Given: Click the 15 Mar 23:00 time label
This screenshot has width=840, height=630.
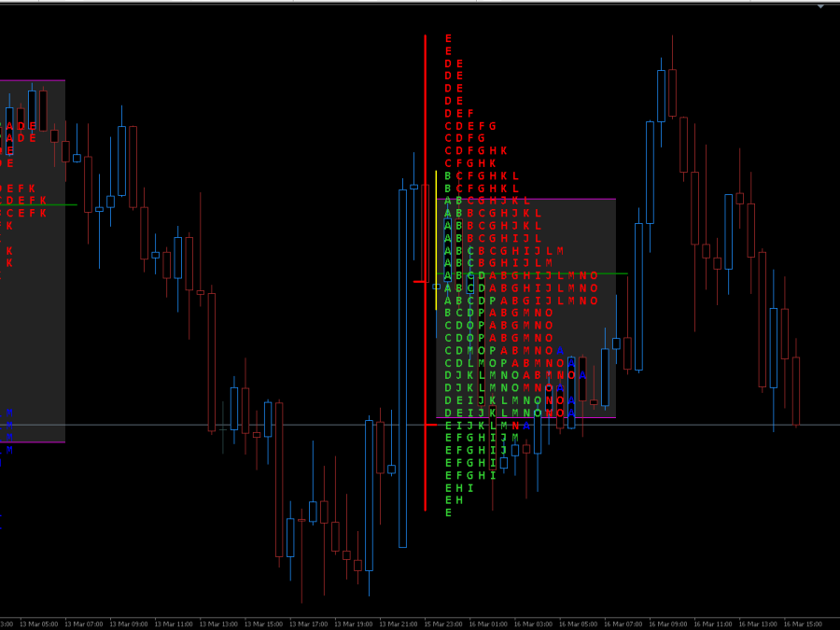Looking at the screenshot, I should [443, 623].
